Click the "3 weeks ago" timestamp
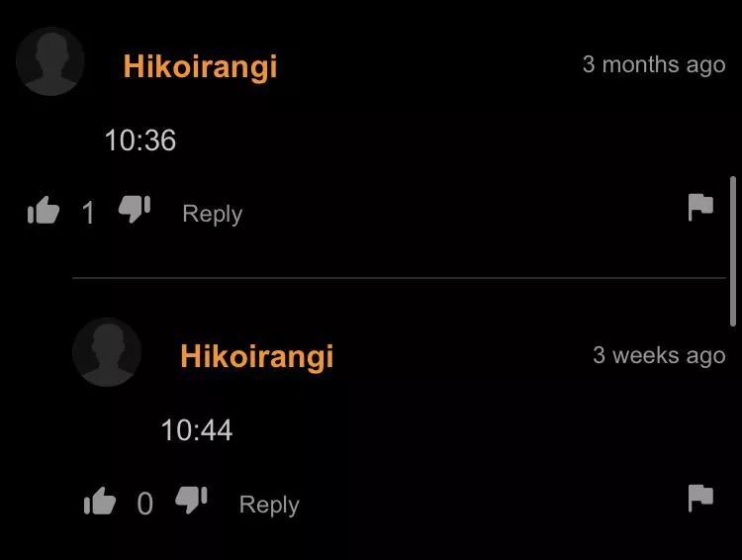Screen dimensions: 742x560 pos(659,355)
